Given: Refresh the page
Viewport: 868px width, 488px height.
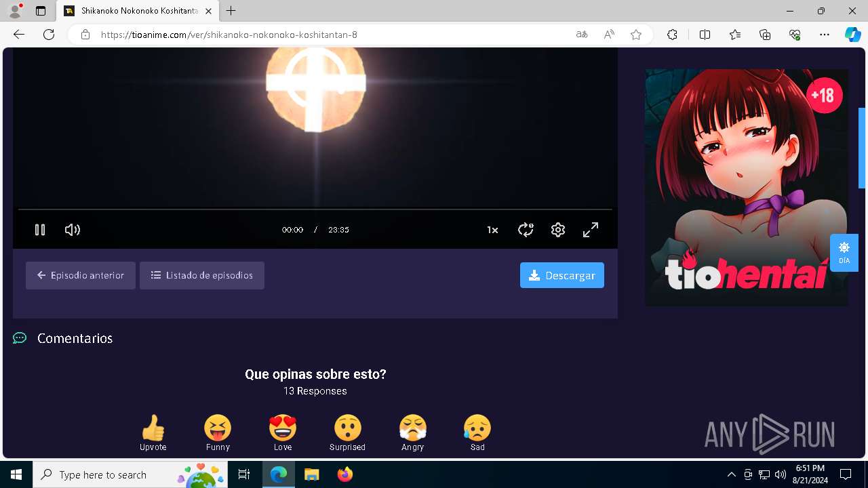Looking at the screenshot, I should [x=49, y=35].
